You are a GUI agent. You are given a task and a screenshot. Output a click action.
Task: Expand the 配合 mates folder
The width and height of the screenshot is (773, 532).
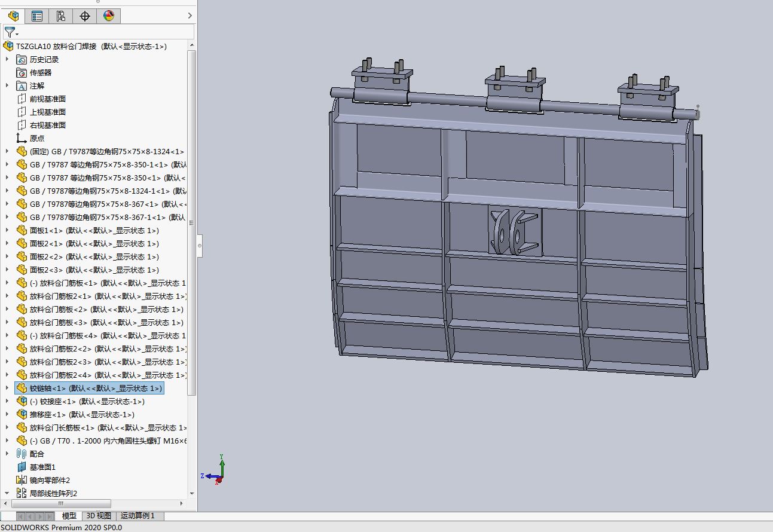(7, 454)
